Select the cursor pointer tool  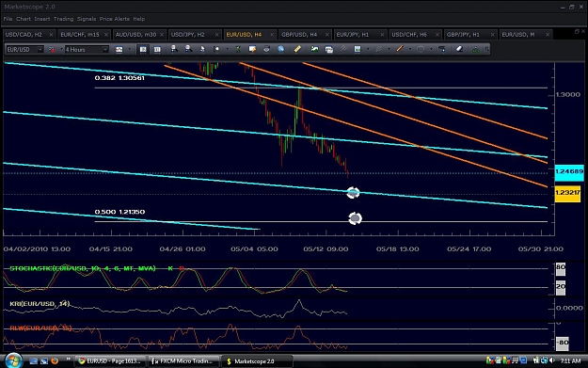click(x=202, y=49)
